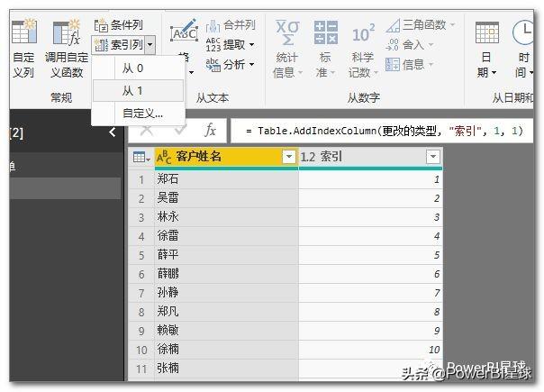Screen dimensions: 544x392
Task: Click the cell 郑凡
Action: pyautogui.click(x=226, y=312)
